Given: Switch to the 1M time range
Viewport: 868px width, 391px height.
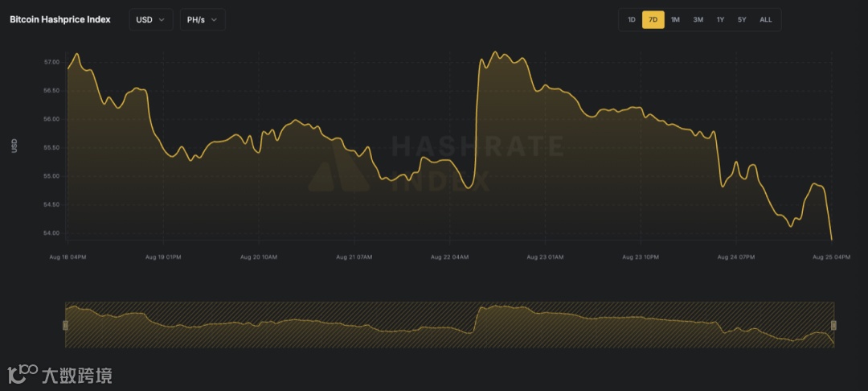Looking at the screenshot, I should (x=675, y=20).
